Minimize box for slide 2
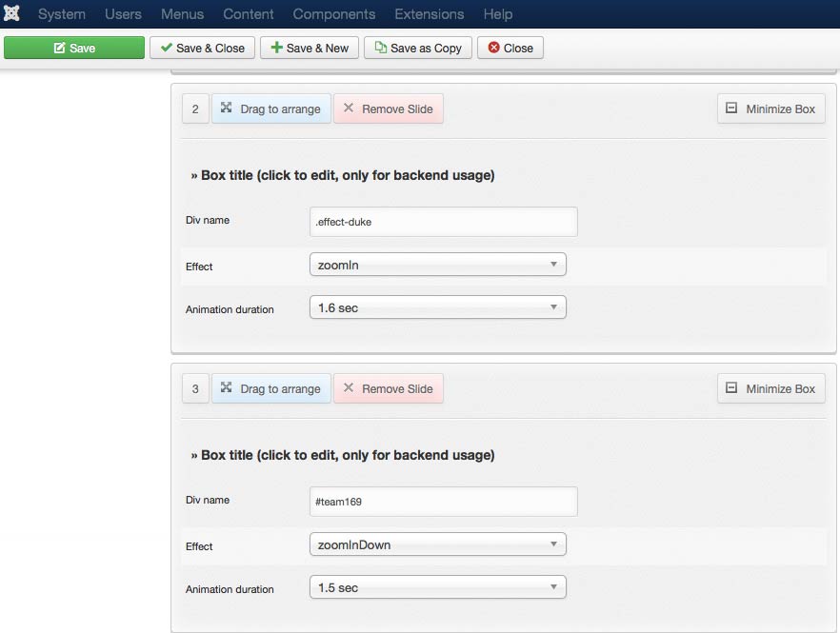 tap(770, 109)
